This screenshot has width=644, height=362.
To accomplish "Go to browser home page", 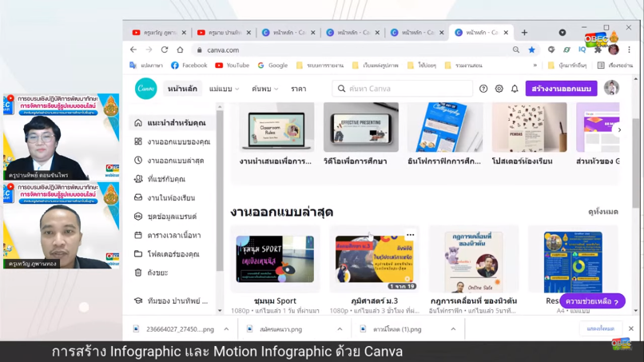I will pos(180,50).
